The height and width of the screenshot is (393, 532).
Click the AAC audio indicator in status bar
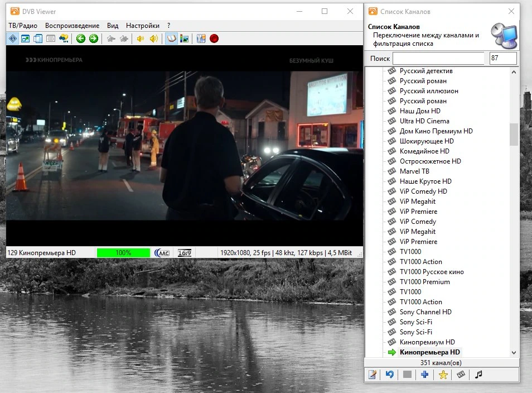(162, 253)
